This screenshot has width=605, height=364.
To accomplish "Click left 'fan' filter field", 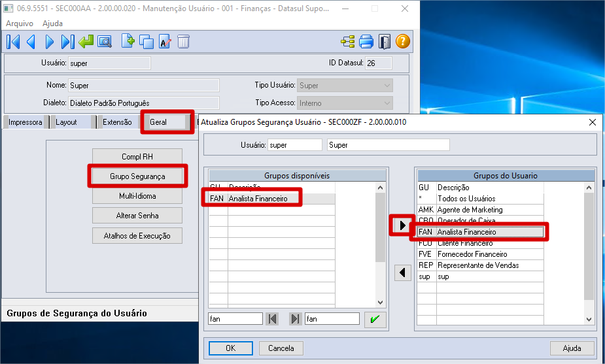I will click(235, 319).
